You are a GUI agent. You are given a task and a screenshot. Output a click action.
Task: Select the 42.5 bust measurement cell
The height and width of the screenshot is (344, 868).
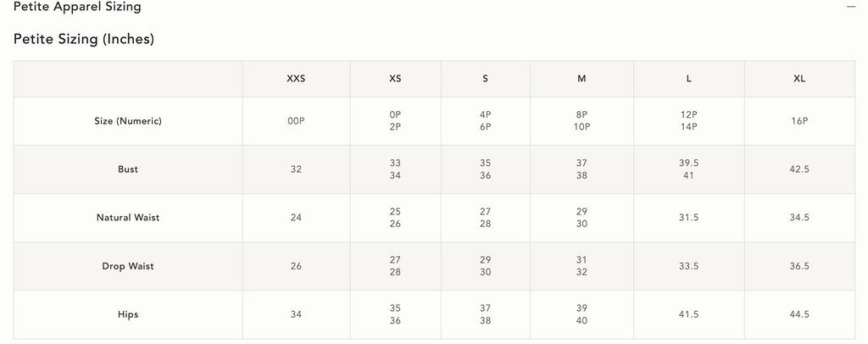pyautogui.click(x=799, y=169)
